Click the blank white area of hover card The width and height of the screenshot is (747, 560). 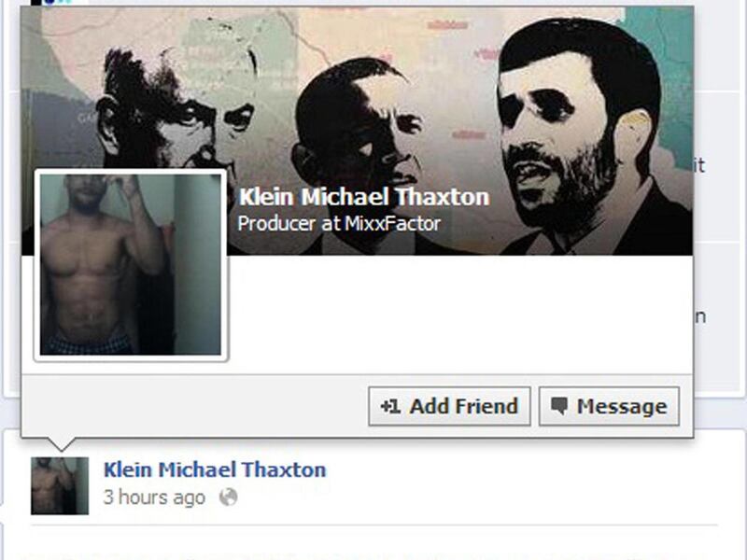pos(459,315)
